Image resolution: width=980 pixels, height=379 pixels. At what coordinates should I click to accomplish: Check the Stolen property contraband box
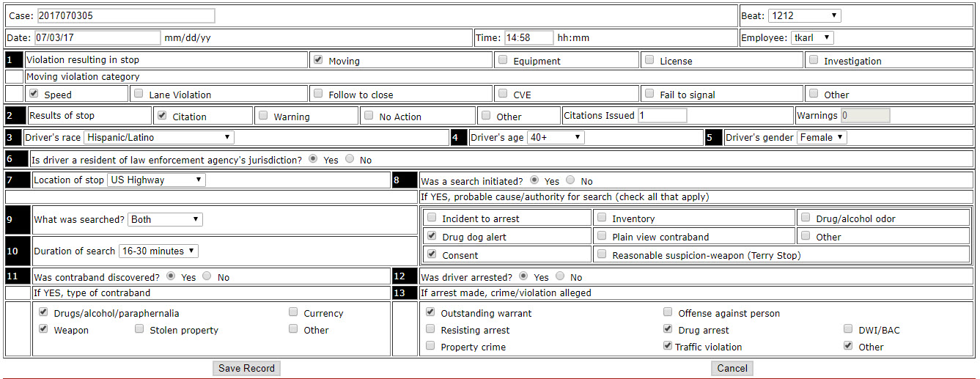(x=139, y=329)
